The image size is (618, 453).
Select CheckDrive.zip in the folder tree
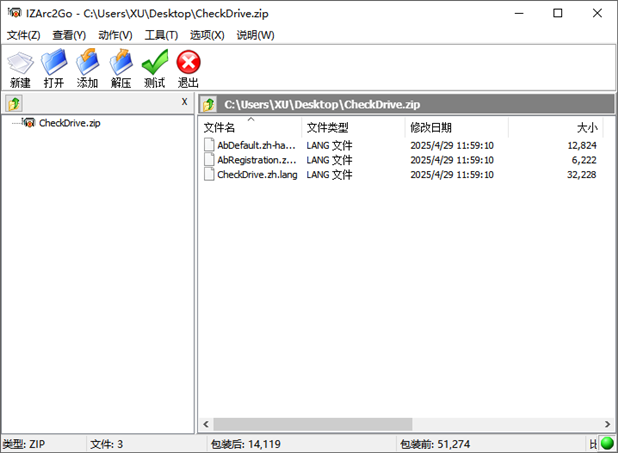point(69,123)
